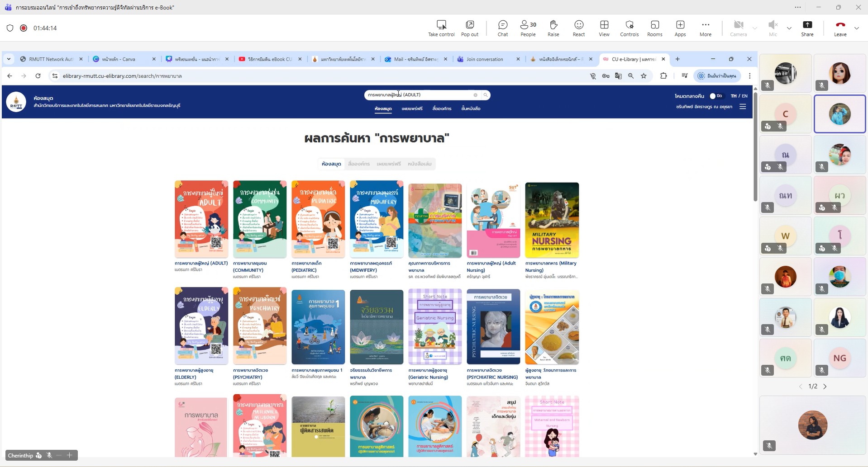Open Rooms breakout options
The width and height of the screenshot is (868, 467).
click(x=654, y=28)
